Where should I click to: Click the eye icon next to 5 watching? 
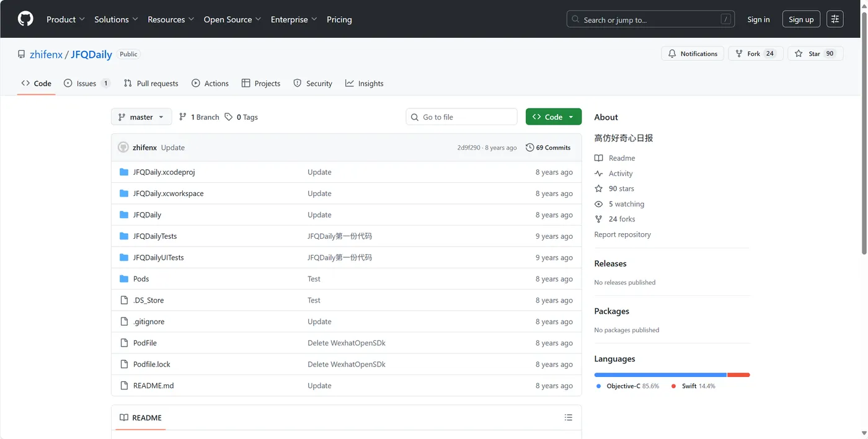click(x=598, y=204)
